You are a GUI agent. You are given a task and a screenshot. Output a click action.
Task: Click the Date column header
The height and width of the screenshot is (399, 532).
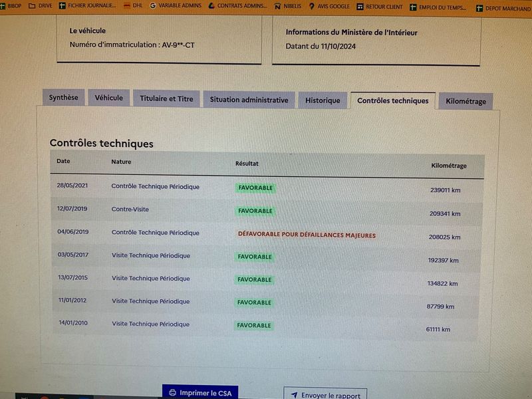tap(63, 161)
